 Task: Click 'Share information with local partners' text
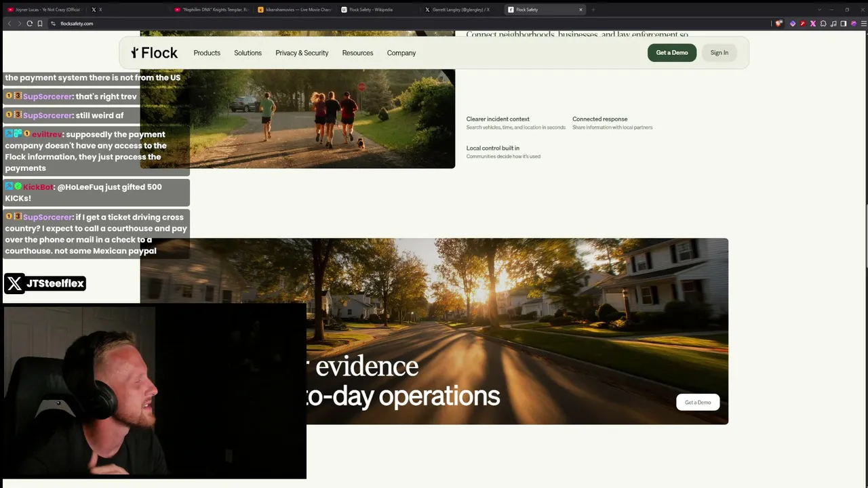pyautogui.click(x=612, y=127)
